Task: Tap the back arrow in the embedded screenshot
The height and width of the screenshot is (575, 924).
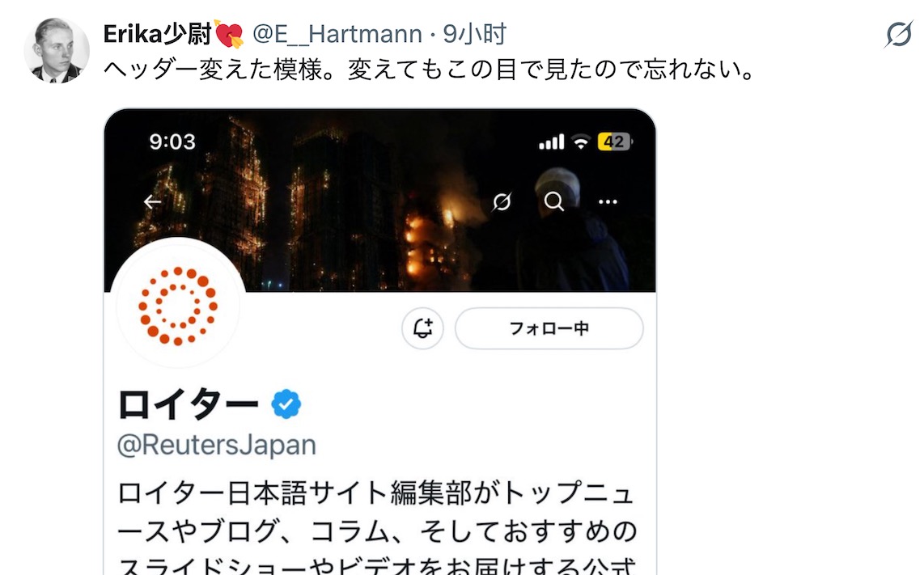Action: pyautogui.click(x=153, y=202)
